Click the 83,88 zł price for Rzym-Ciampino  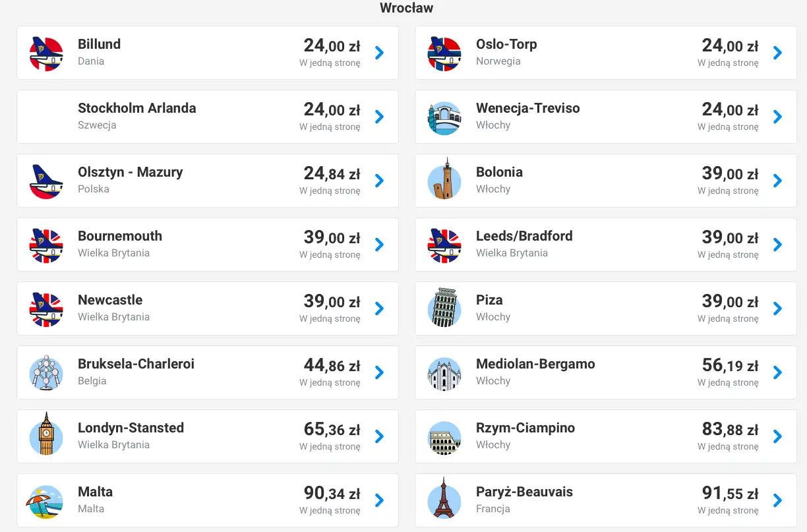(x=730, y=429)
